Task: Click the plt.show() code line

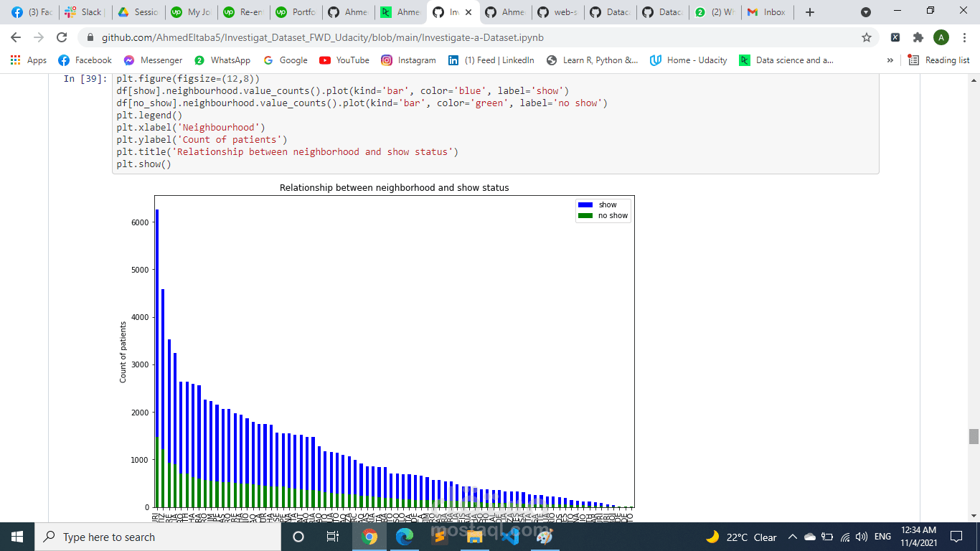Action: click(143, 164)
